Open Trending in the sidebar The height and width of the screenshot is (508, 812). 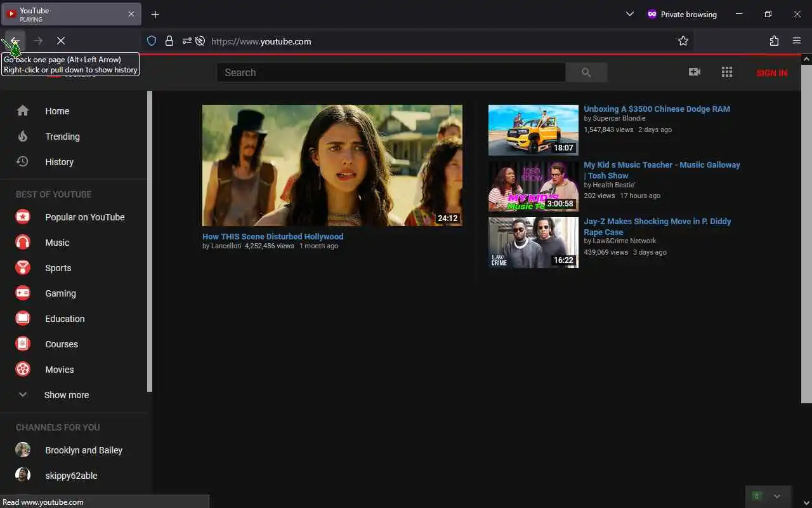pos(74,137)
